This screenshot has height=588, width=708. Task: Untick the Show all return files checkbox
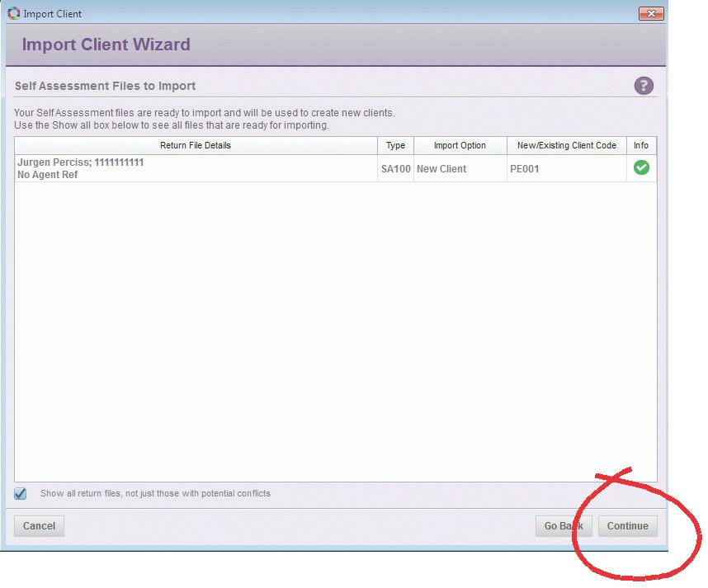[x=21, y=494]
